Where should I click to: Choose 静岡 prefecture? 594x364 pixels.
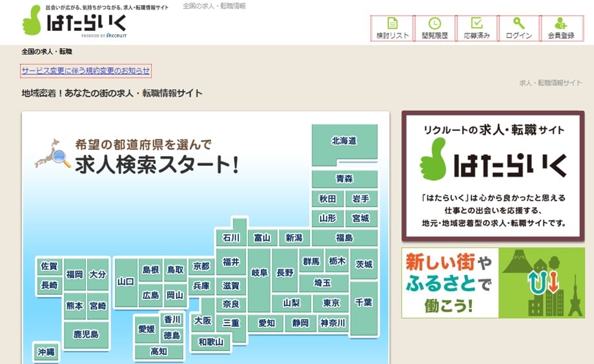pyautogui.click(x=300, y=323)
